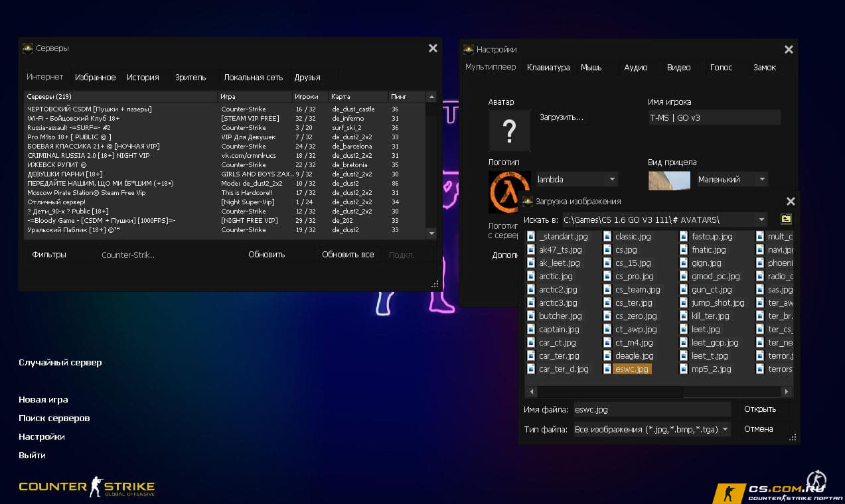Click Открыть to open selected file
The image size is (845, 504).
coord(760,409)
